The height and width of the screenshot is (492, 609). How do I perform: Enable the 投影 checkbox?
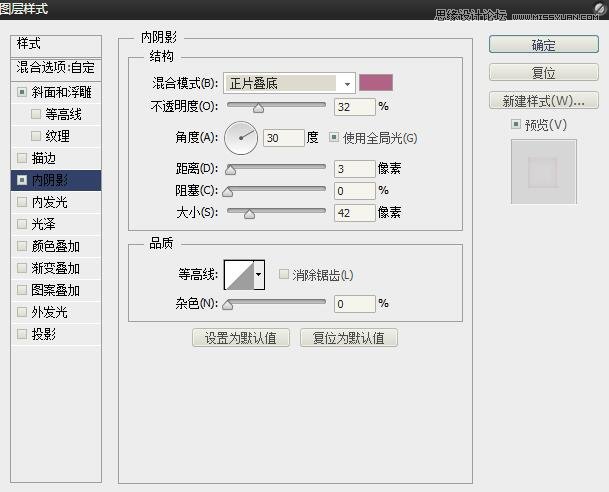(x=22, y=334)
